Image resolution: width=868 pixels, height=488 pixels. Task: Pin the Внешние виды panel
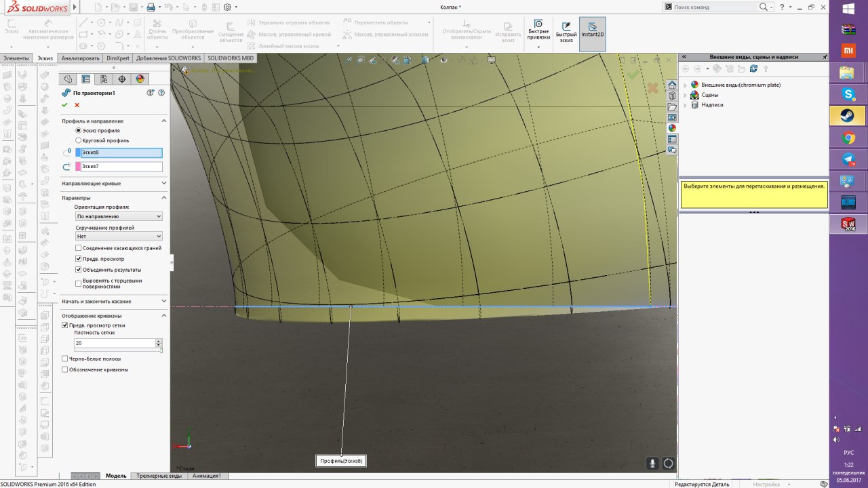click(825, 57)
